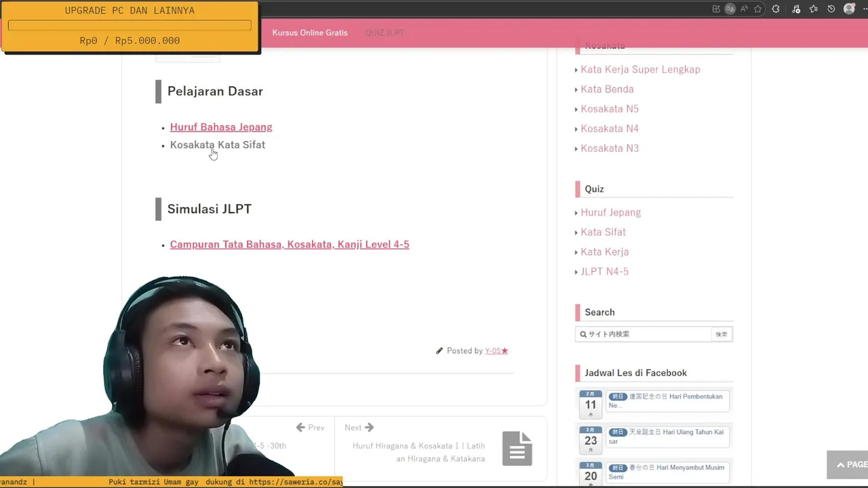Click the PAGE top scroll button

[848, 464]
